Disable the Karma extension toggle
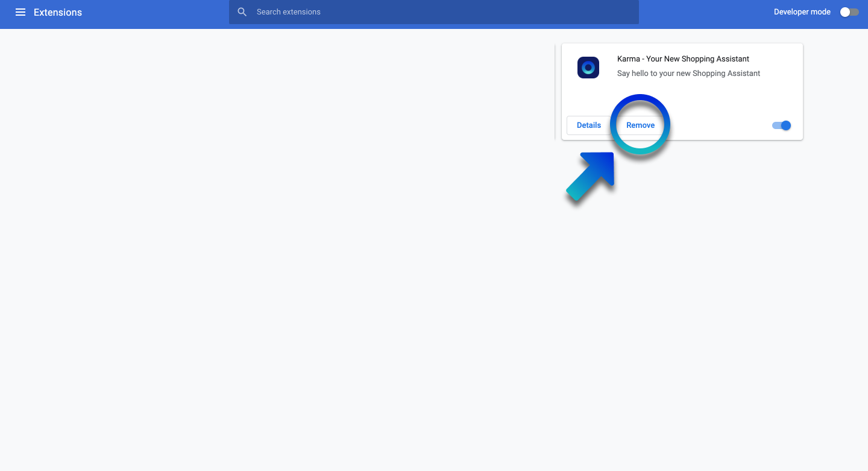Viewport: 868px width, 471px height. [782, 125]
